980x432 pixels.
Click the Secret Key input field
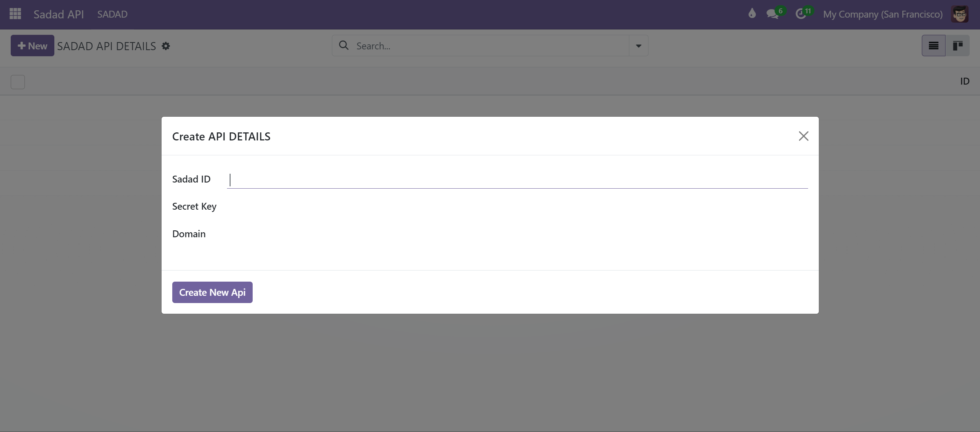click(x=519, y=206)
